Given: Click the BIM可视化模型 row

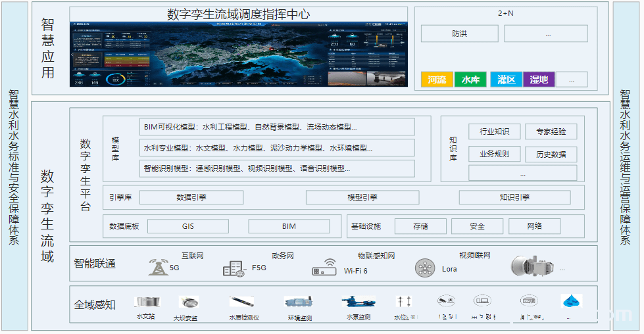Looking at the screenshot, I should coord(277,127).
